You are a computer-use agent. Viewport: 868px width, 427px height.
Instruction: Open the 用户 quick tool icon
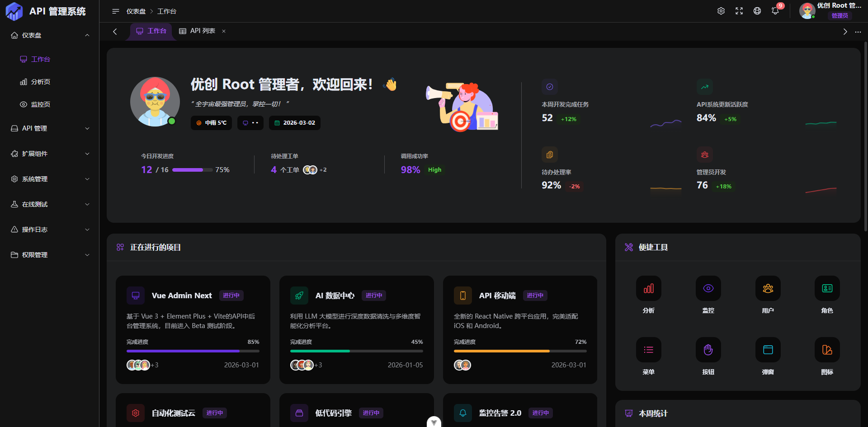[768, 288]
